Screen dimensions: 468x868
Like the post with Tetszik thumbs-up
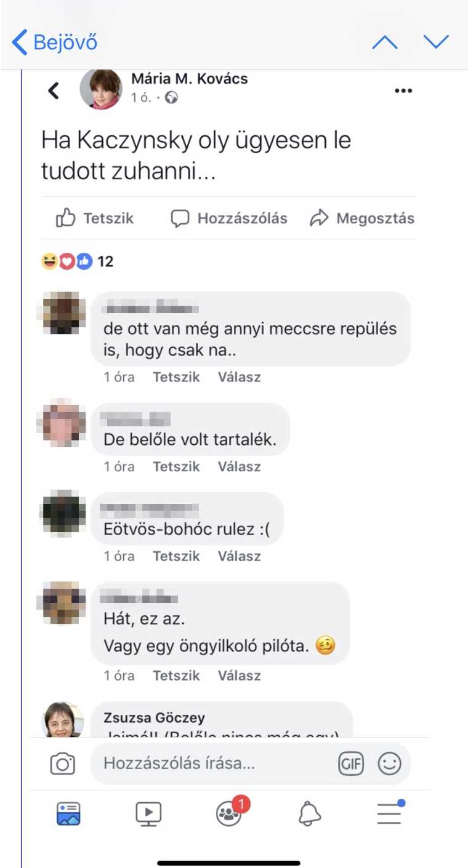click(x=95, y=218)
